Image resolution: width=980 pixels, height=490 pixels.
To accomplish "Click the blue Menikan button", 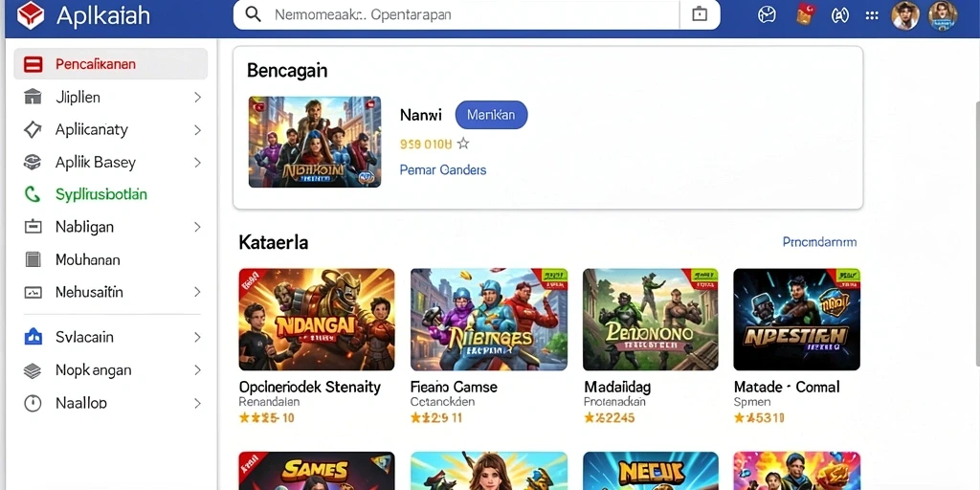I will pyautogui.click(x=491, y=115).
